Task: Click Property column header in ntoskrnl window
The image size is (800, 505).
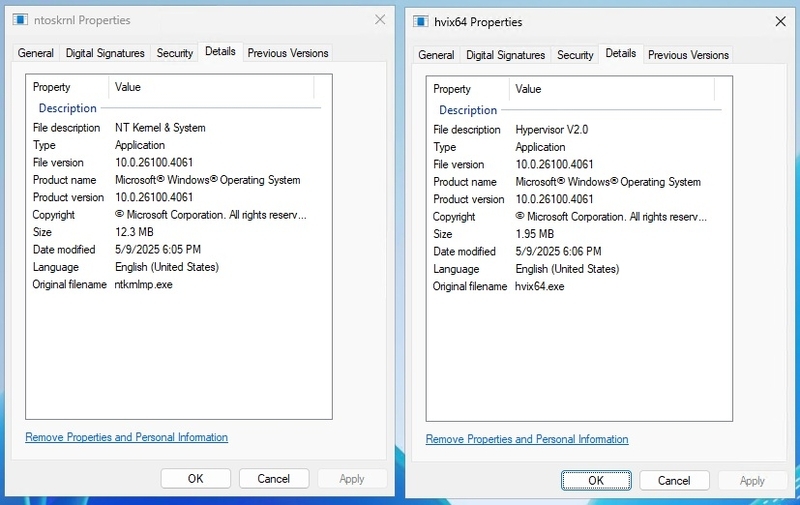Action: (67, 87)
